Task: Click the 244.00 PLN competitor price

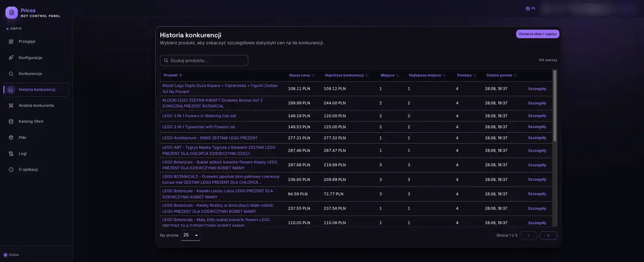Action: click(335, 103)
